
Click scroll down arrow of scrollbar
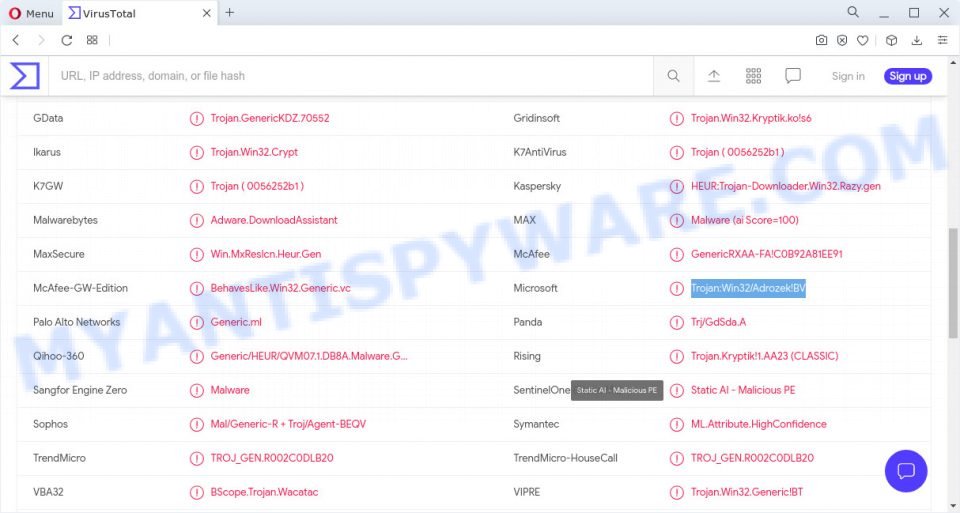[953, 506]
